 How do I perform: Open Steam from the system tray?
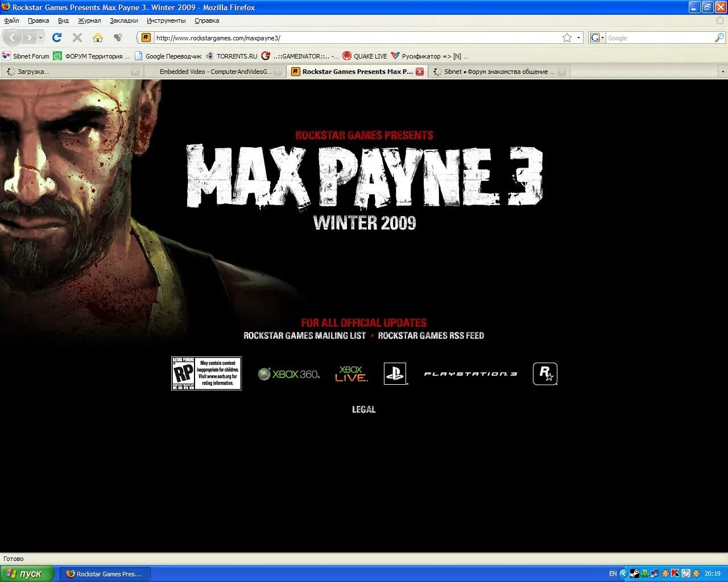click(x=634, y=573)
